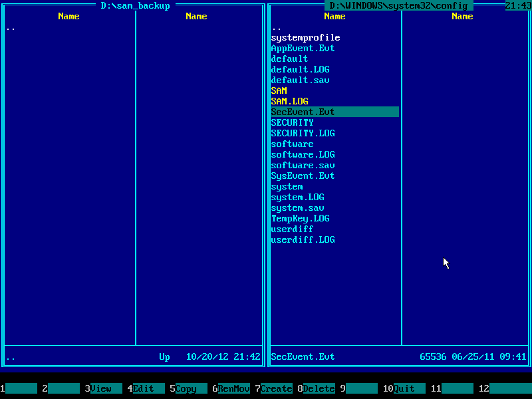Select the default.sav file
Image resolution: width=532 pixels, height=399 pixels.
pyautogui.click(x=301, y=80)
